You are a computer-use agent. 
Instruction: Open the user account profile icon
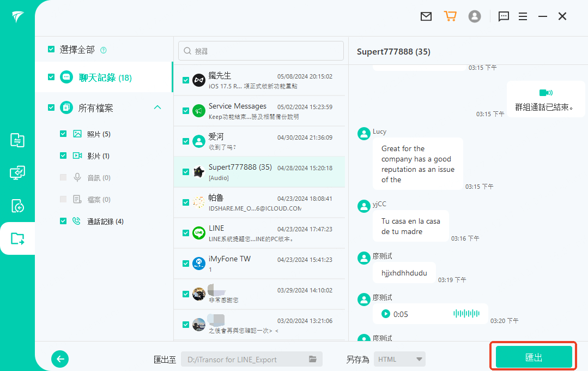coord(474,16)
